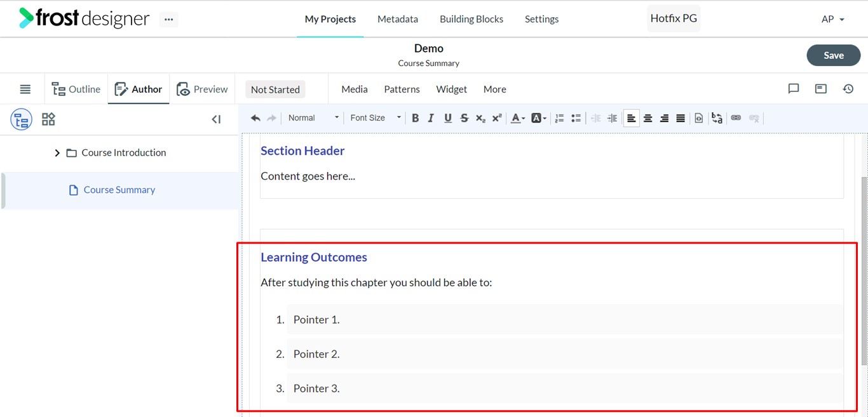868x417 pixels.
Task: Click the Demo project title
Action: click(429, 48)
